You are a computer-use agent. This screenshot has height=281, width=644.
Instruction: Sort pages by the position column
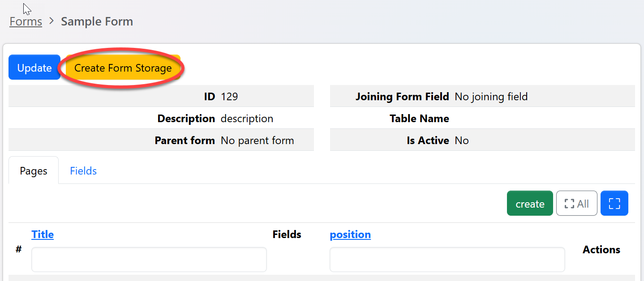pos(350,234)
